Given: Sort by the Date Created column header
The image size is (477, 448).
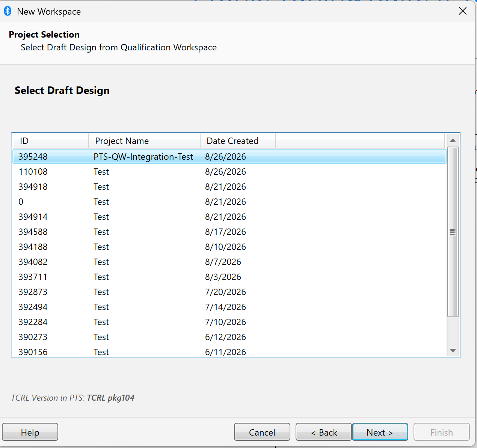Looking at the screenshot, I should pyautogui.click(x=238, y=141).
